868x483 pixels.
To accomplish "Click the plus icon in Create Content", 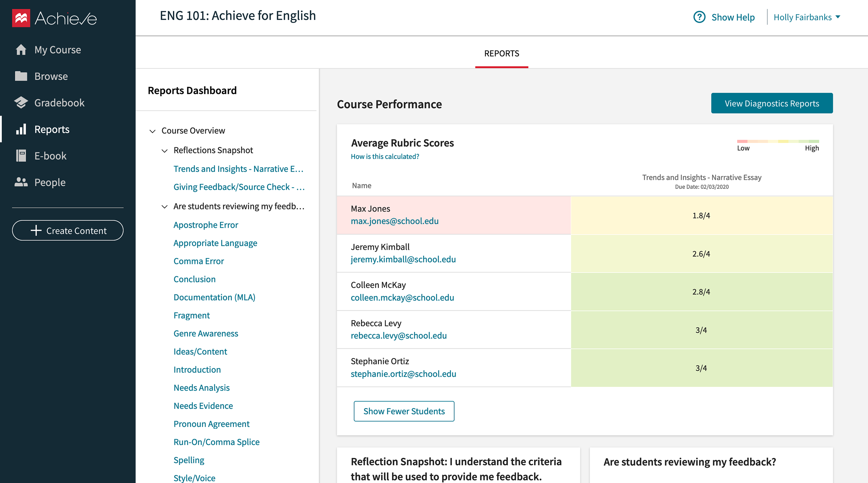I will (36, 231).
